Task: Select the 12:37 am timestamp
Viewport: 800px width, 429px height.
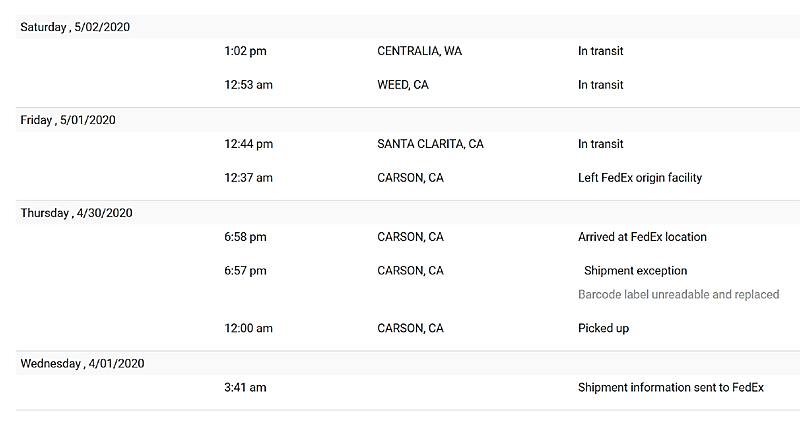Action: click(x=248, y=178)
